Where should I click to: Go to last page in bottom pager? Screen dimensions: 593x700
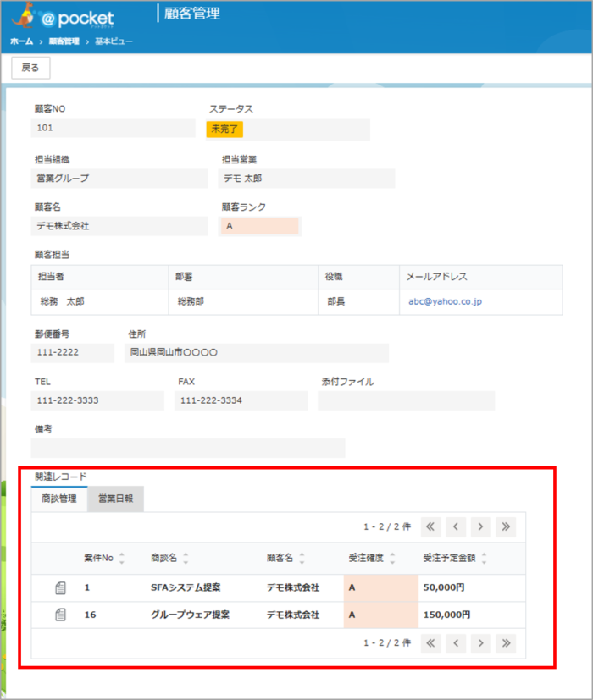point(506,643)
